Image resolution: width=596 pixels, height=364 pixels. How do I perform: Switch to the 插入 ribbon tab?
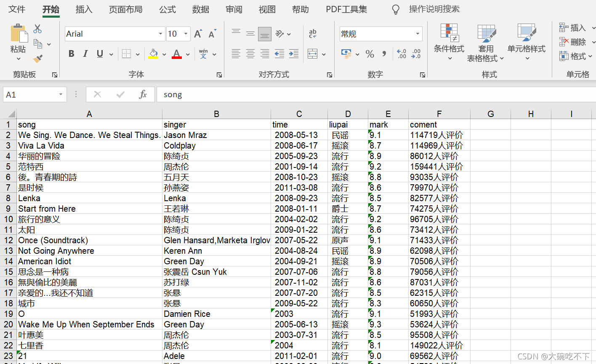84,9
